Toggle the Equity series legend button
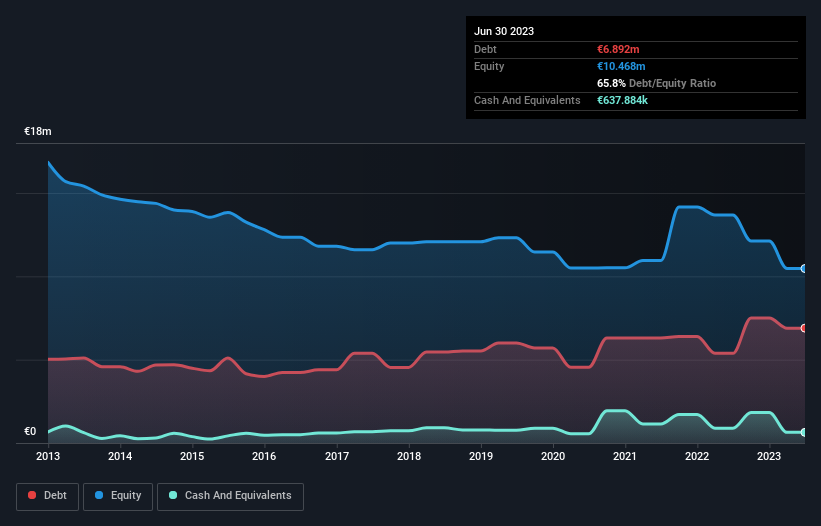This screenshot has height=526, width=821. tap(118, 496)
